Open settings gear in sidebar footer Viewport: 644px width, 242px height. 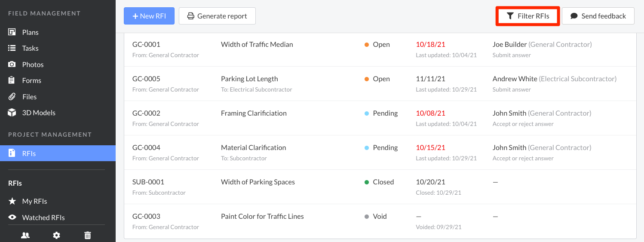(56, 235)
